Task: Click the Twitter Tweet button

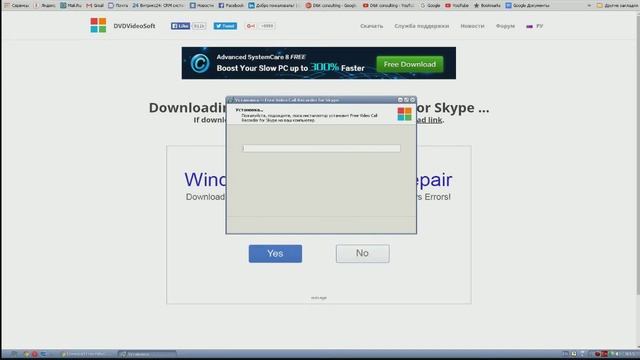Action: (x=225, y=26)
